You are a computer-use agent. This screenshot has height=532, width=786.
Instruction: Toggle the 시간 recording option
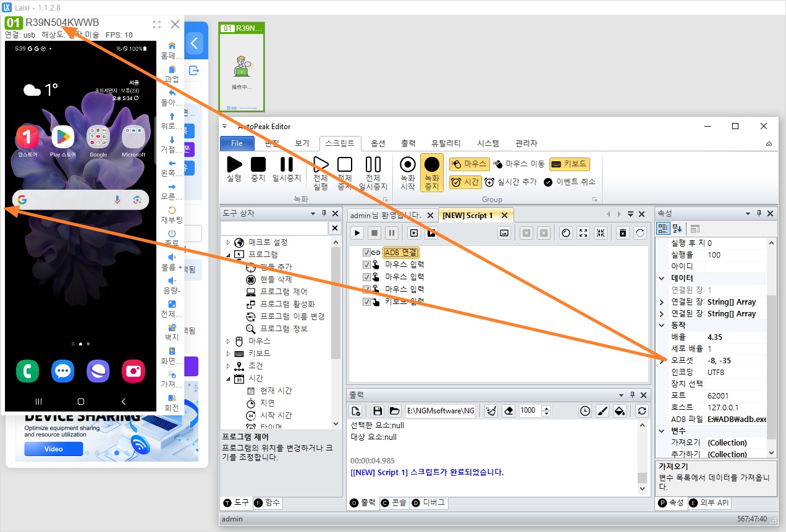pyautogui.click(x=465, y=182)
